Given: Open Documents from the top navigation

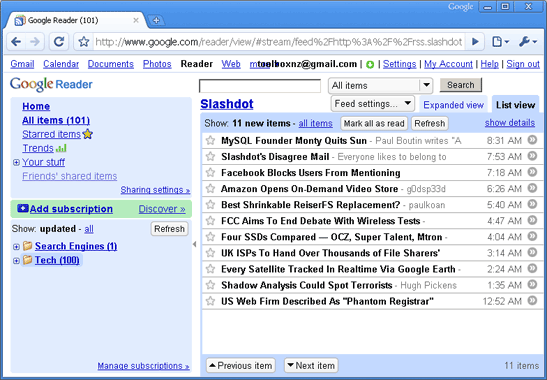Looking at the screenshot, I should point(111,64).
